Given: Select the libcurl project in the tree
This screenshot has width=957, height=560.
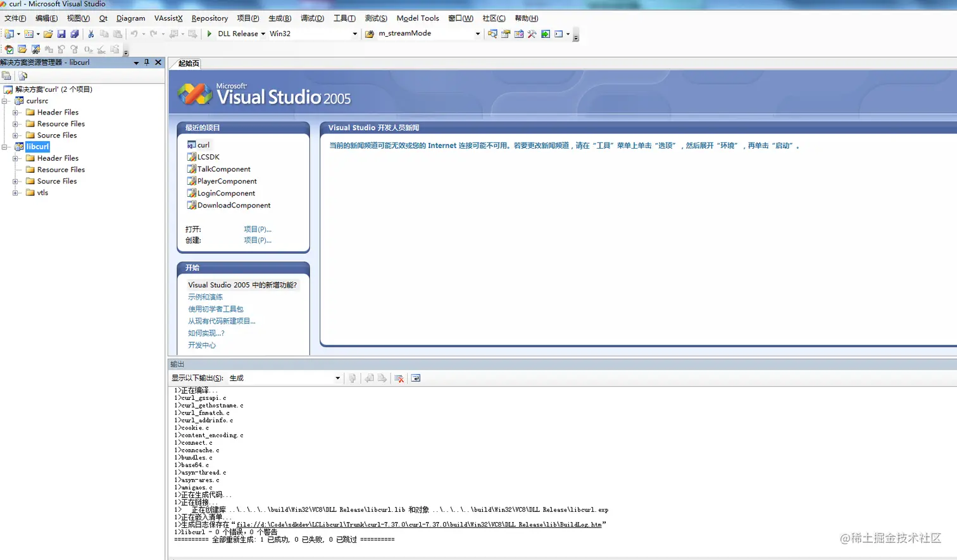Looking at the screenshot, I should coord(37,147).
